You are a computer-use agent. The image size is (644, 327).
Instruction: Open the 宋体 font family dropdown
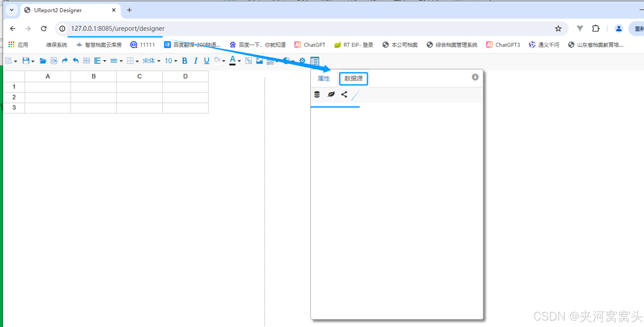[x=151, y=61]
